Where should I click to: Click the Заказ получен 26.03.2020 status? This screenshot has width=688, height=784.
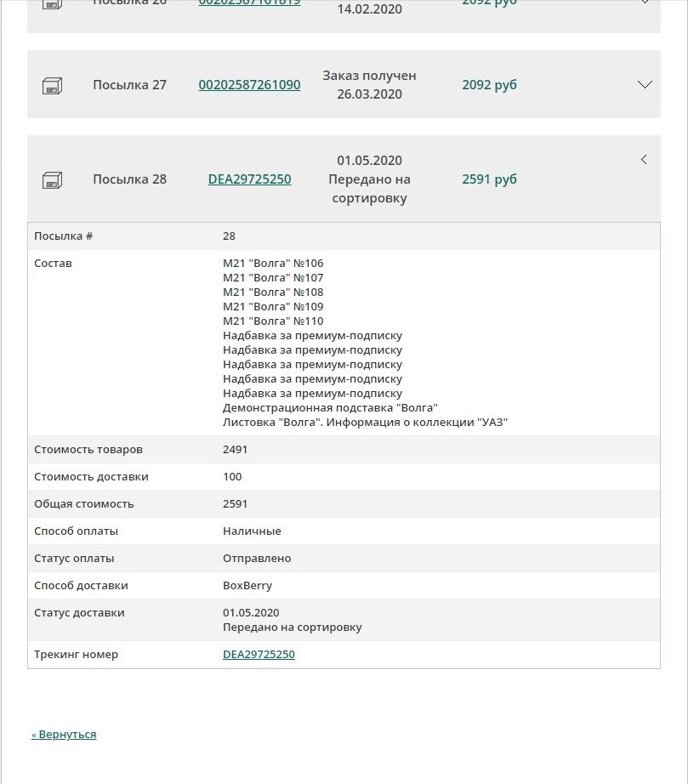point(369,85)
